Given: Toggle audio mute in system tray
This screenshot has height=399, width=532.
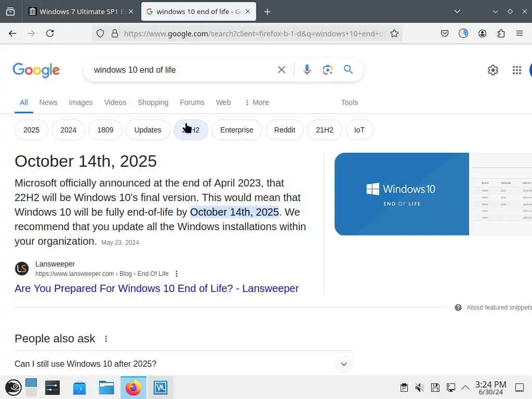Looking at the screenshot, I should point(420,388).
